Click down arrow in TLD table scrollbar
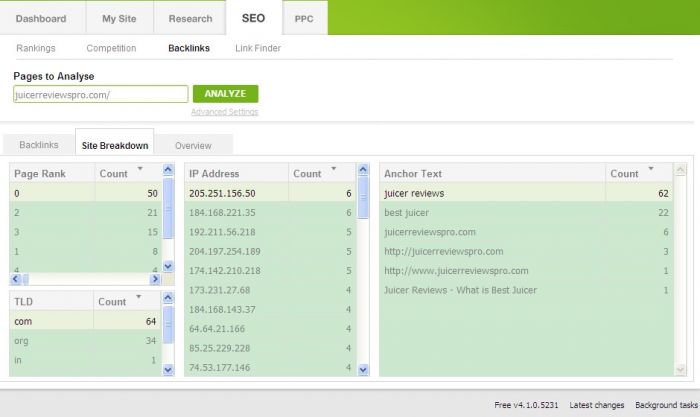This screenshot has height=417, width=700. tap(168, 369)
